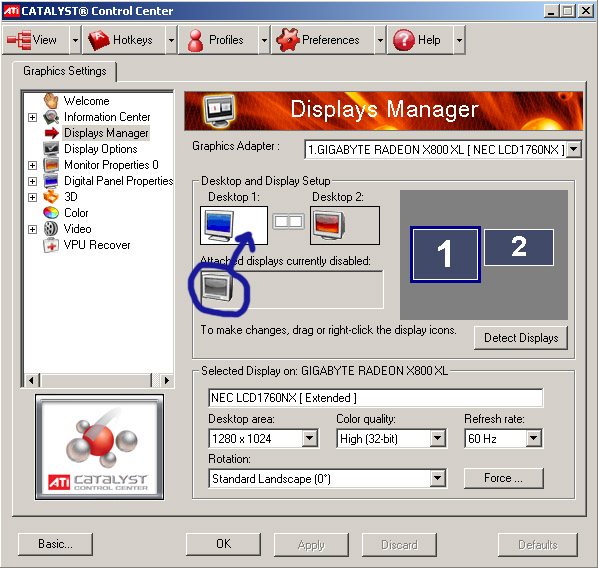
Task: Click the tree scrollbar right arrow
Action: (x=166, y=380)
